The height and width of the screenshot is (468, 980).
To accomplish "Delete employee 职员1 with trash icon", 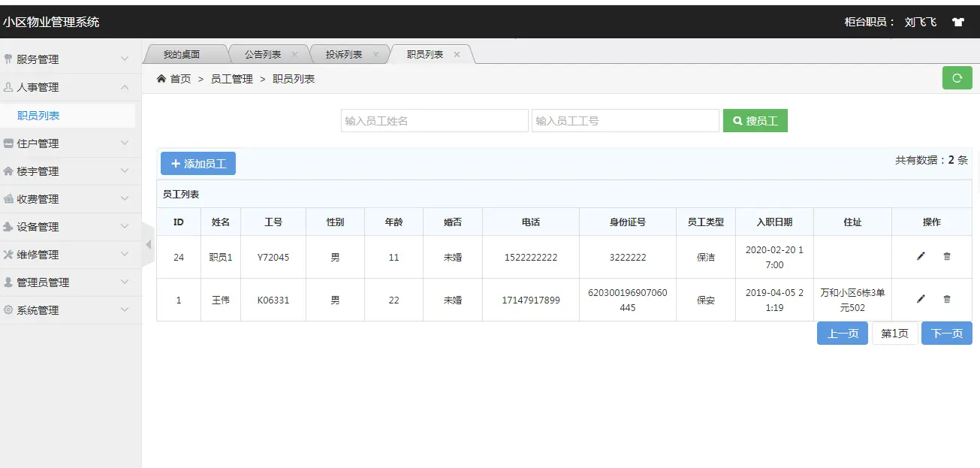I will (946, 256).
